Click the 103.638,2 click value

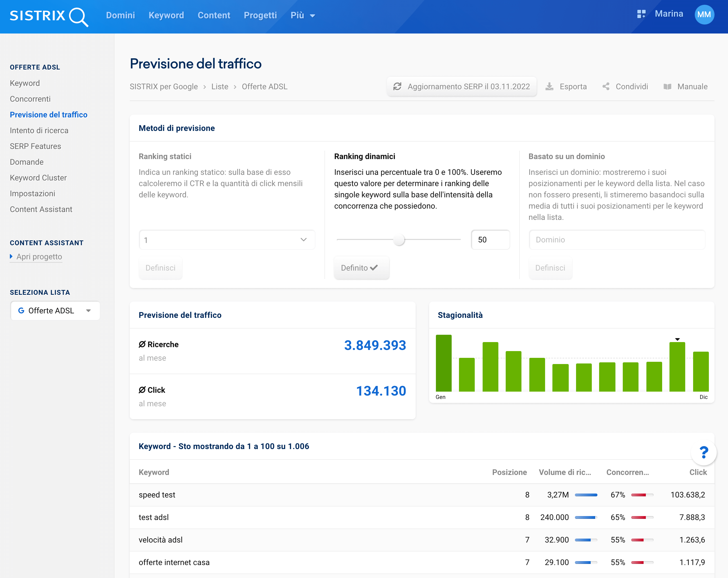click(x=687, y=495)
